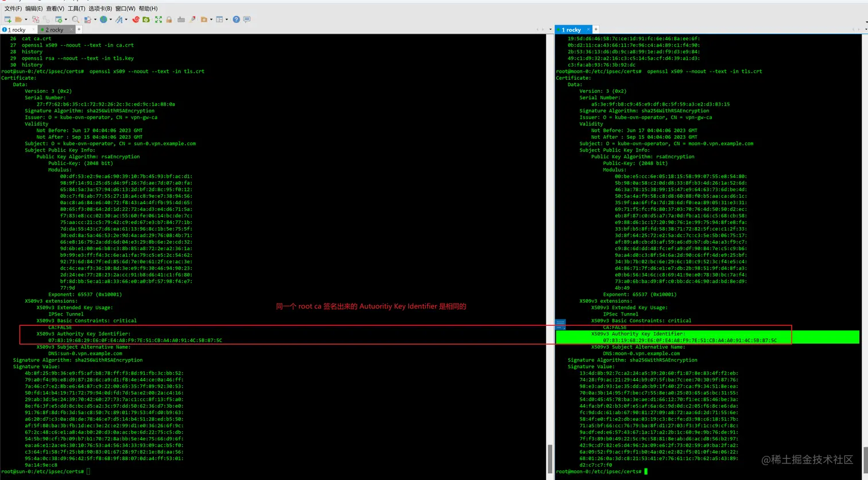868x480 pixels.
Task: Launch the red swirl Xftp icon
Action: click(136, 19)
